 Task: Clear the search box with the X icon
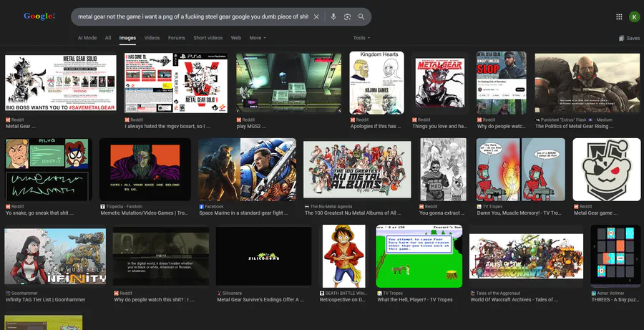(316, 17)
